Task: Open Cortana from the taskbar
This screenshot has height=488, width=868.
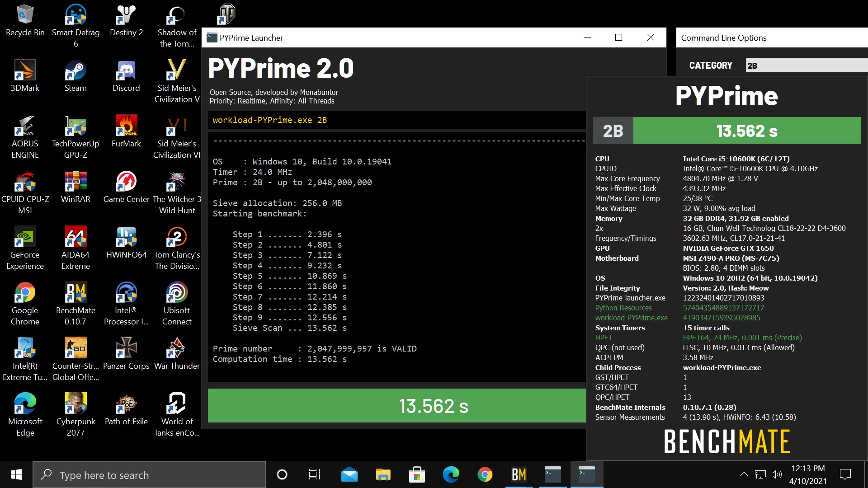Action: pyautogui.click(x=282, y=474)
